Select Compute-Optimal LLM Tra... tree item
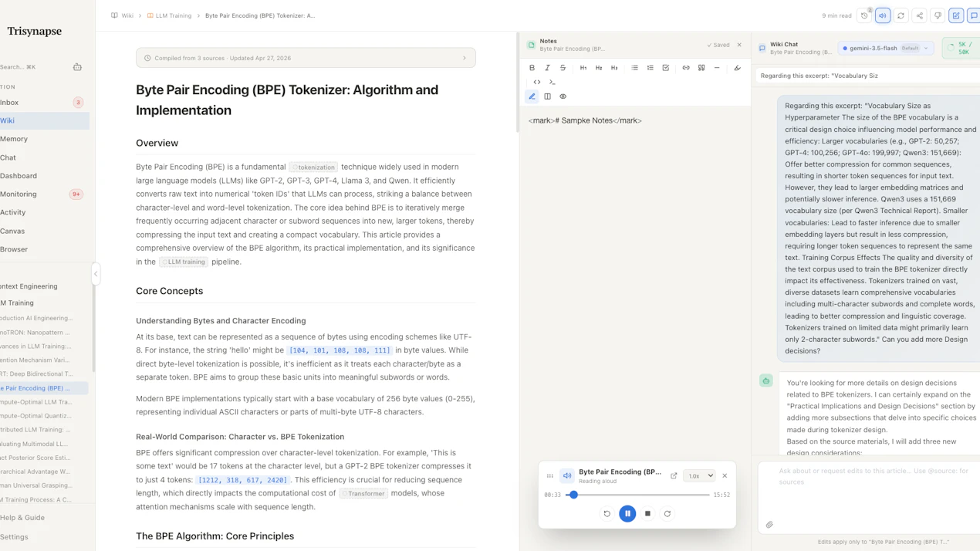Image resolution: width=980 pixels, height=551 pixels. coord(44,402)
